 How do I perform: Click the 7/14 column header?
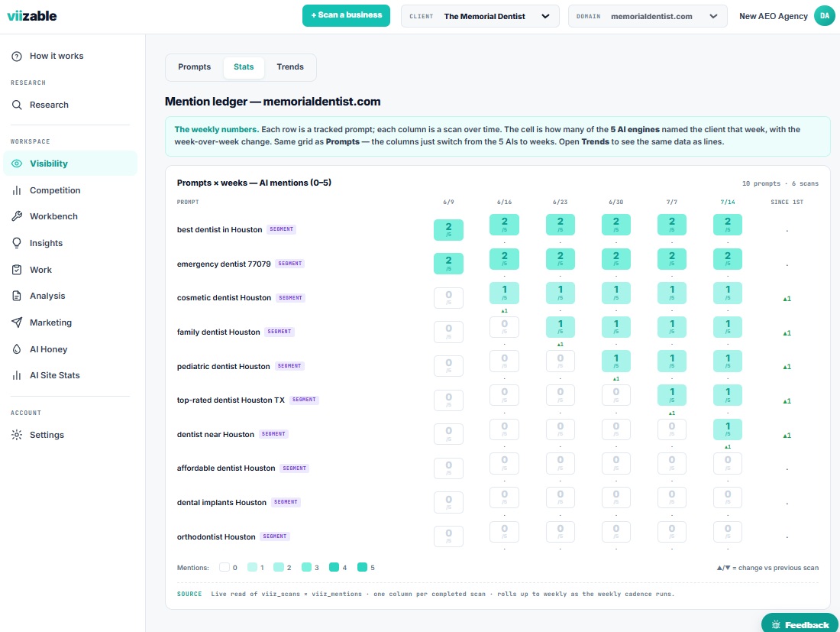coord(728,202)
